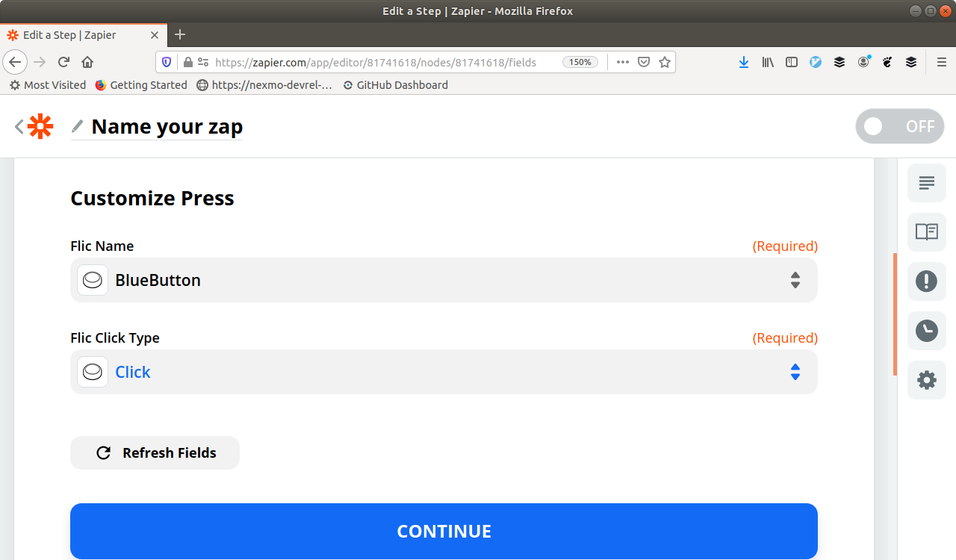This screenshot has height=560, width=956.
Task: Open the notes panel icon in sidebar
Action: (926, 183)
